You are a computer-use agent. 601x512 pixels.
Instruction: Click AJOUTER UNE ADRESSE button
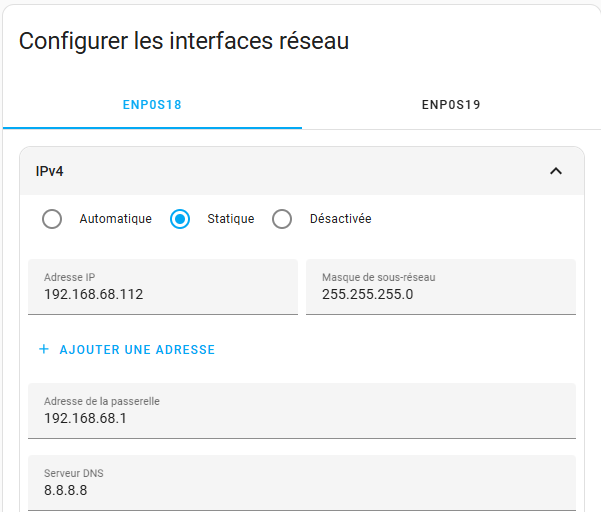click(x=127, y=350)
